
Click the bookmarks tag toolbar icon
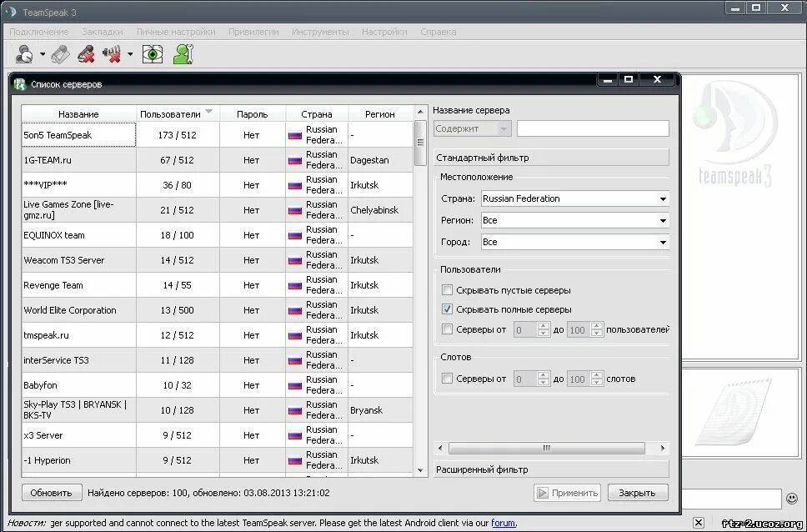pos(61,54)
